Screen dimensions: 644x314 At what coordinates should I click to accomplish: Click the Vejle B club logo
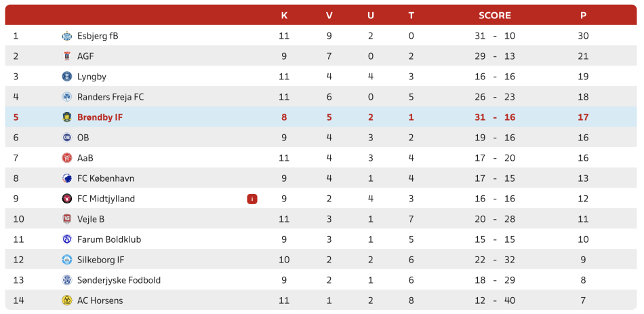(x=67, y=219)
